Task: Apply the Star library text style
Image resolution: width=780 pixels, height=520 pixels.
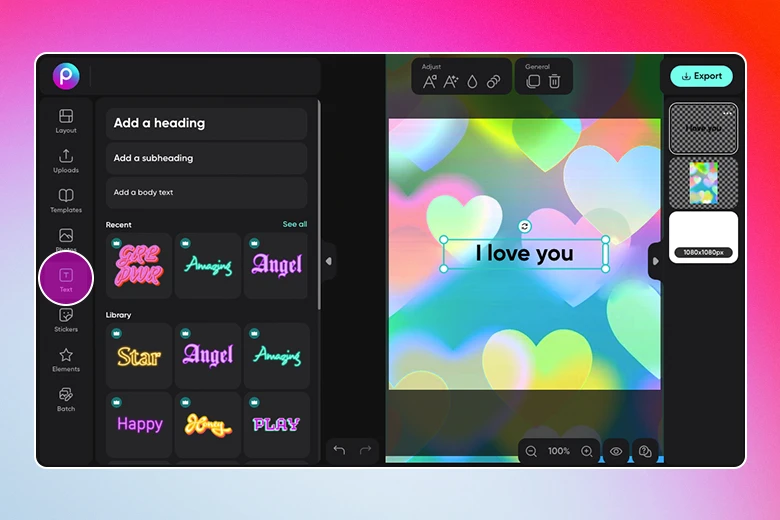Action: tap(139, 356)
